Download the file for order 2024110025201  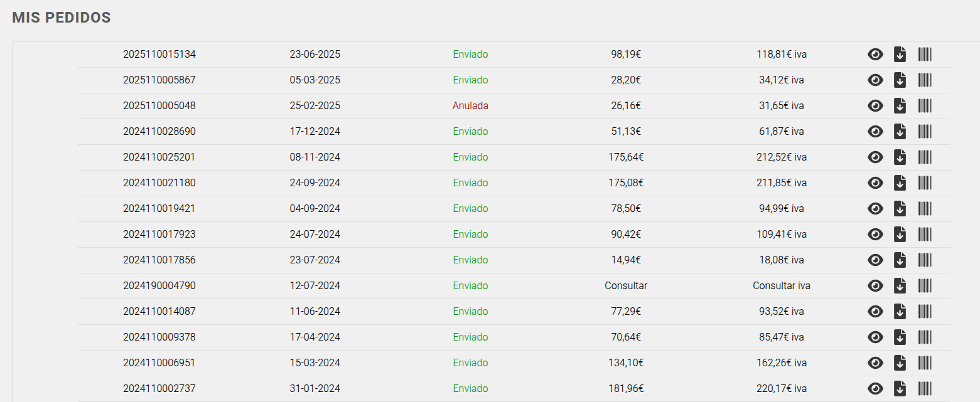[x=900, y=157]
